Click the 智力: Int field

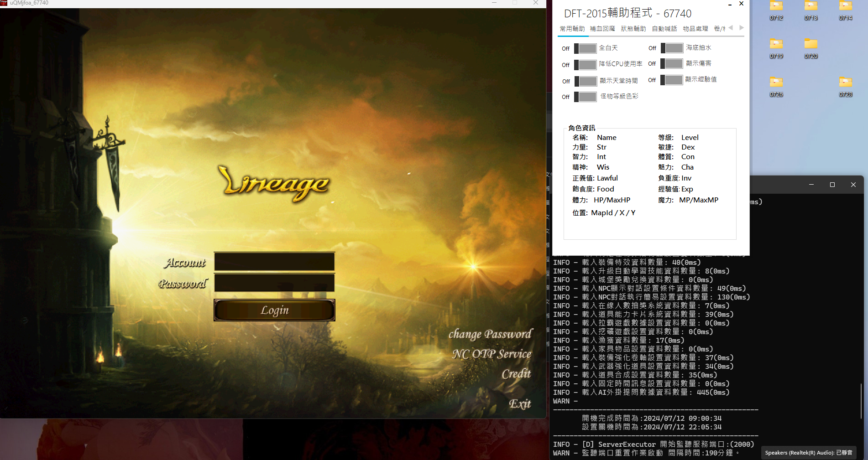coord(589,157)
